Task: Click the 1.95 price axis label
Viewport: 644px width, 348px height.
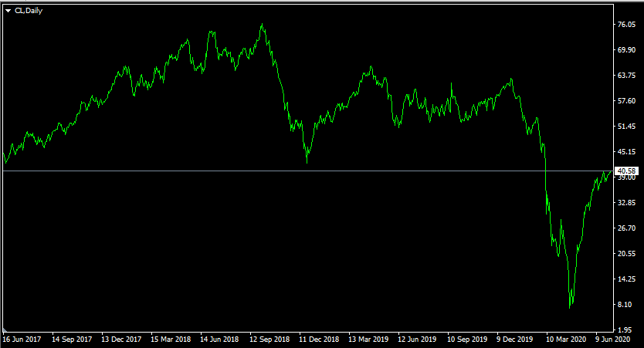Action: click(x=625, y=330)
